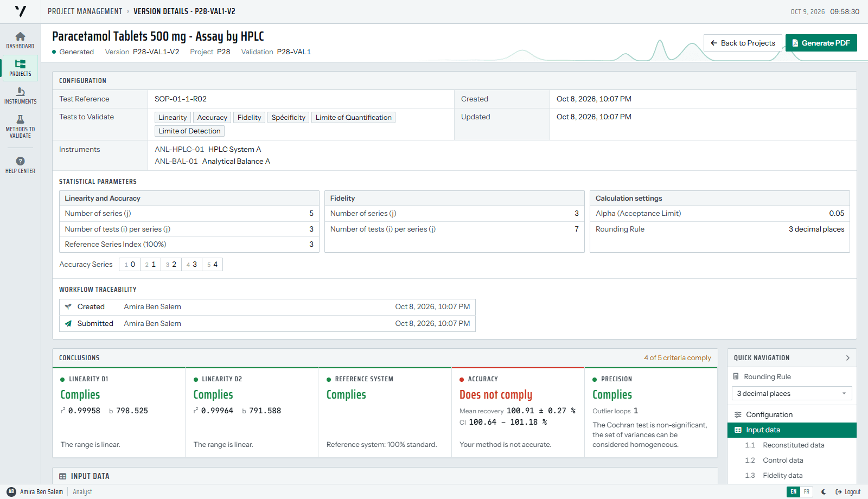This screenshot has height=499, width=868.
Task: Go to the Instruments page
Action: 20,95
